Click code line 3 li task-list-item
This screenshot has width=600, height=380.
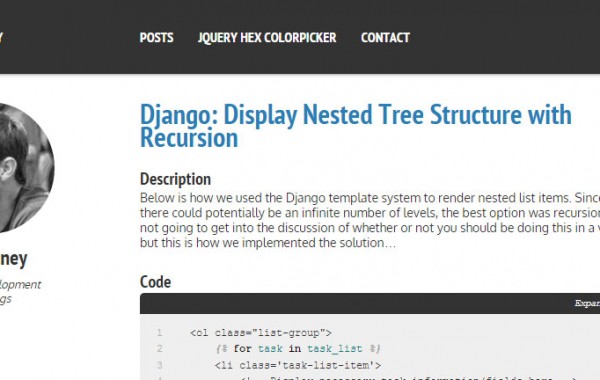pyautogui.click(x=298, y=365)
